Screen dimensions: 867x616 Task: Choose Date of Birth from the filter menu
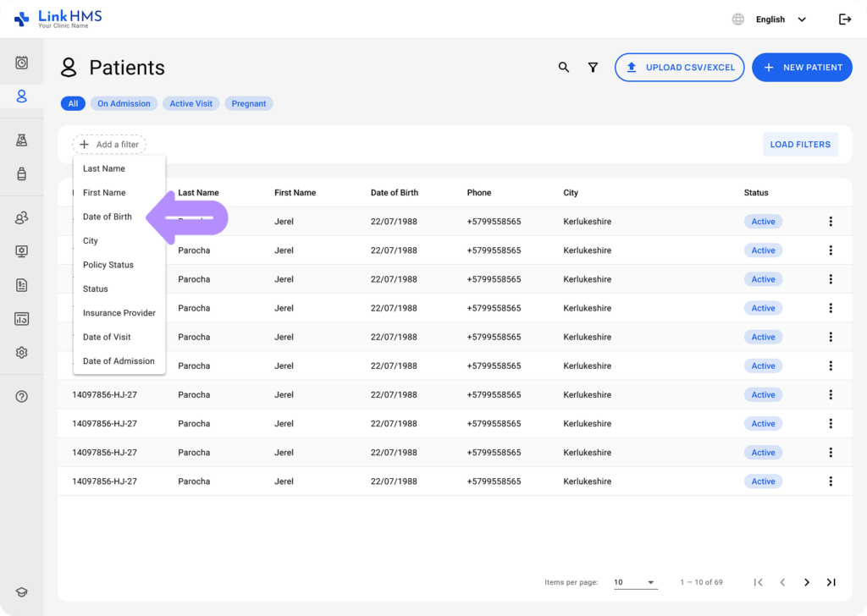coord(107,217)
